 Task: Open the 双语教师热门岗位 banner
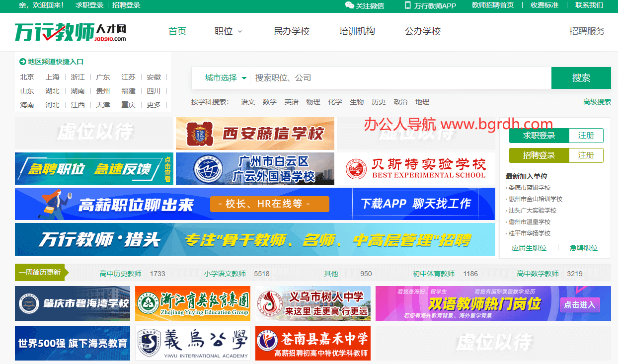point(493,303)
